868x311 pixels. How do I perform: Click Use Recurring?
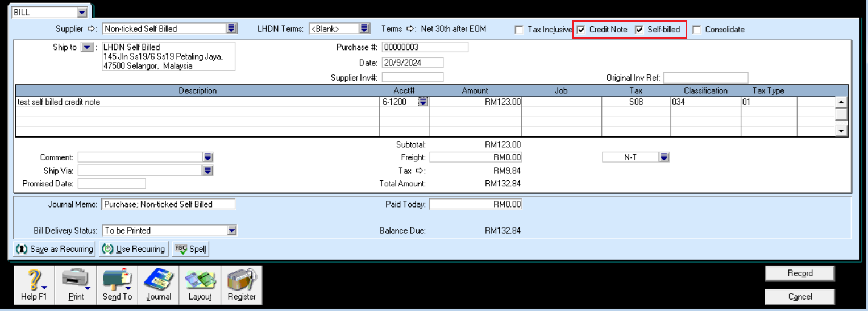point(134,249)
